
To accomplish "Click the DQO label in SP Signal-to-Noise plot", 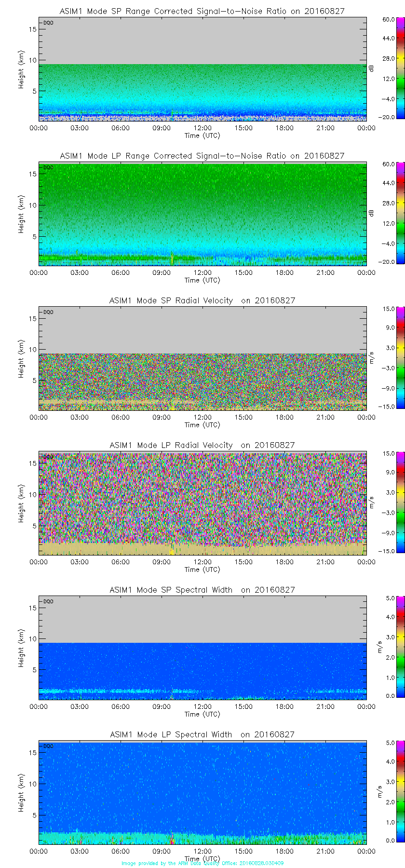I will [x=48, y=23].
